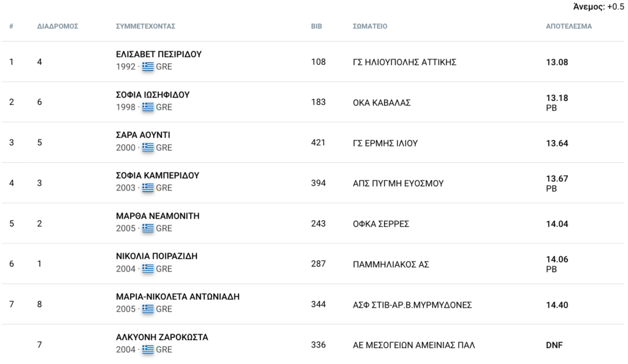Screen dimensions: 628x364
Task: Click the Greek flag icon under ΣΟΦΙΑ ΙΩΣΗΦΙΔΟΥ
Action: 148,107
